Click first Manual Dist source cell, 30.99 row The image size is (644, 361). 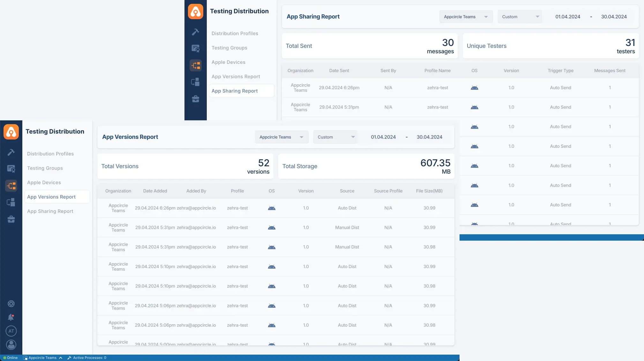[x=347, y=228]
